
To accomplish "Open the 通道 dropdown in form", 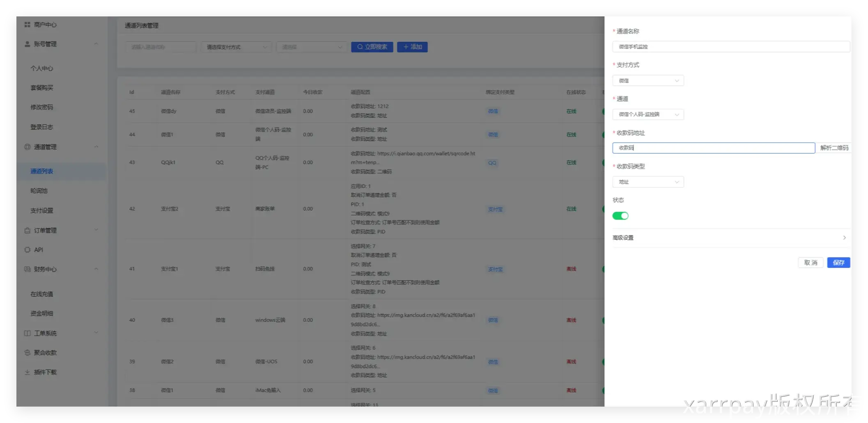I will click(648, 114).
